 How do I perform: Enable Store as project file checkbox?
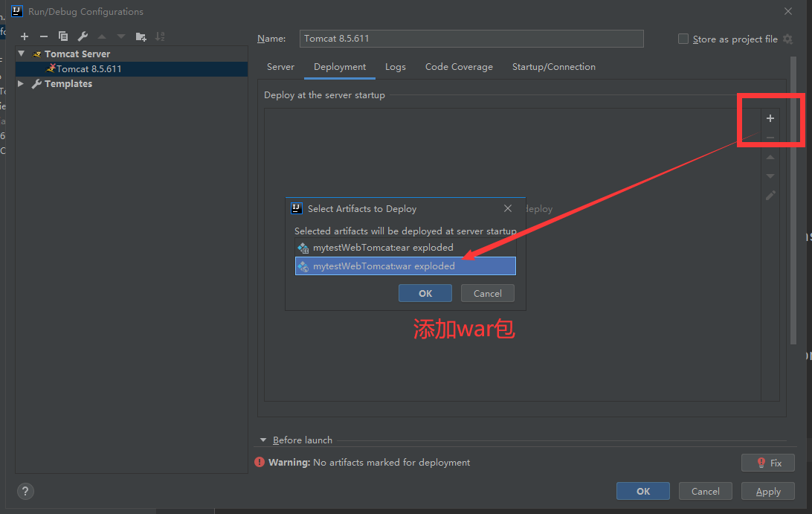(x=683, y=39)
